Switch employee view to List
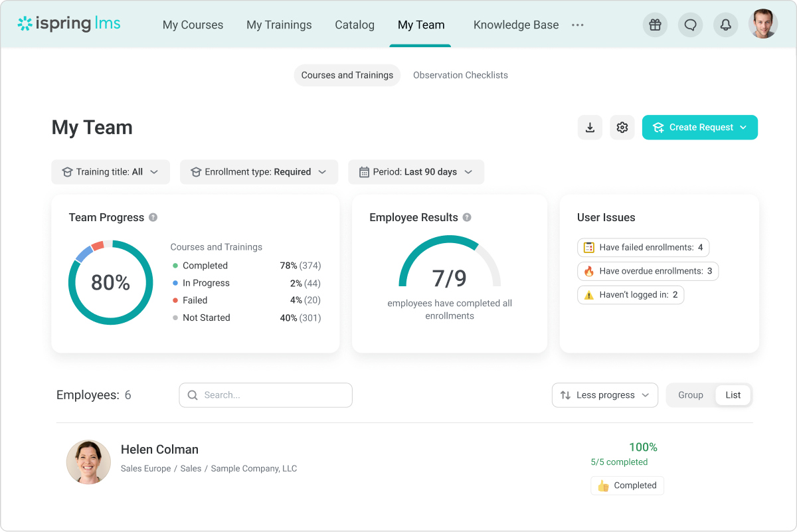This screenshot has width=797, height=532. [x=733, y=395]
